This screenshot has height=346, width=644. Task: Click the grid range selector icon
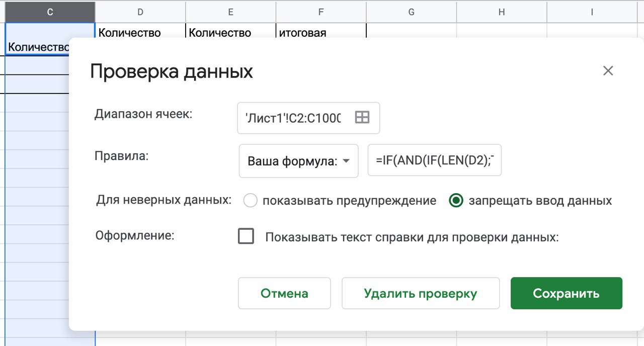pos(362,118)
